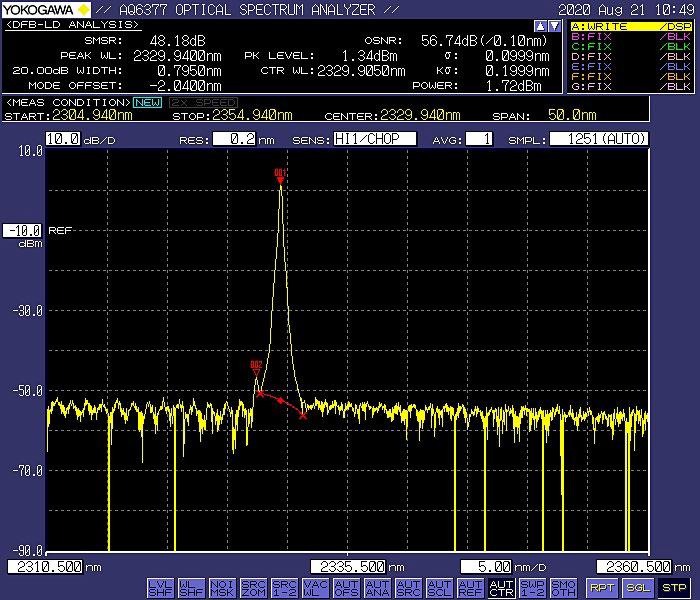Click the date and time display
This screenshot has width=700, height=600.
tap(626, 9)
